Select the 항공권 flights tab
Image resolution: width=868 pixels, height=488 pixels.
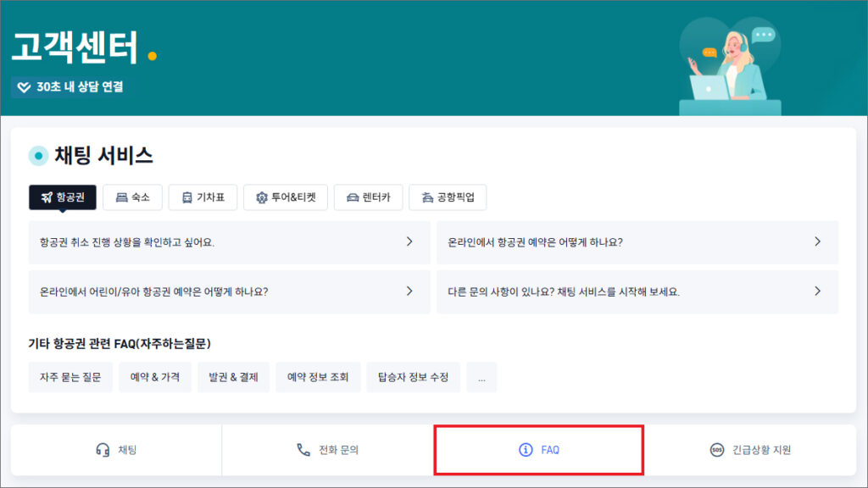(x=63, y=197)
